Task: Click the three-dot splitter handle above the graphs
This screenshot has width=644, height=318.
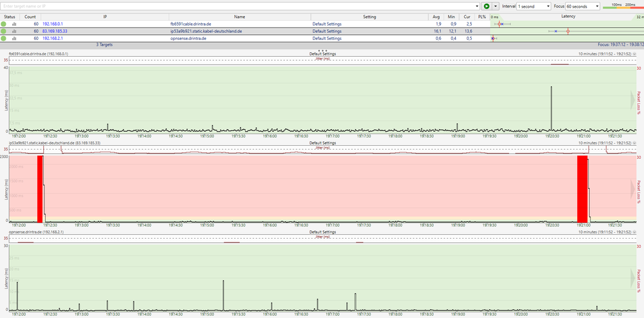Action: [x=322, y=50]
